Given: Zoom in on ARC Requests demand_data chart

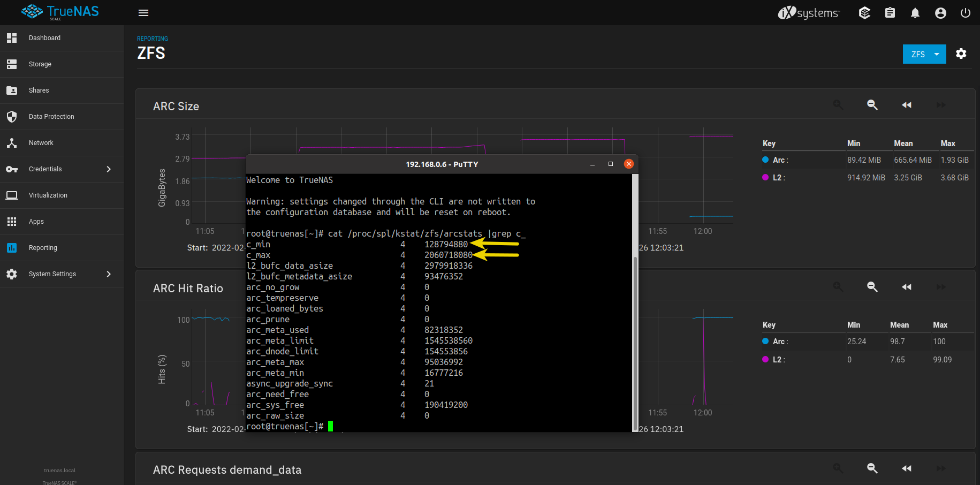Looking at the screenshot, I should point(838,468).
